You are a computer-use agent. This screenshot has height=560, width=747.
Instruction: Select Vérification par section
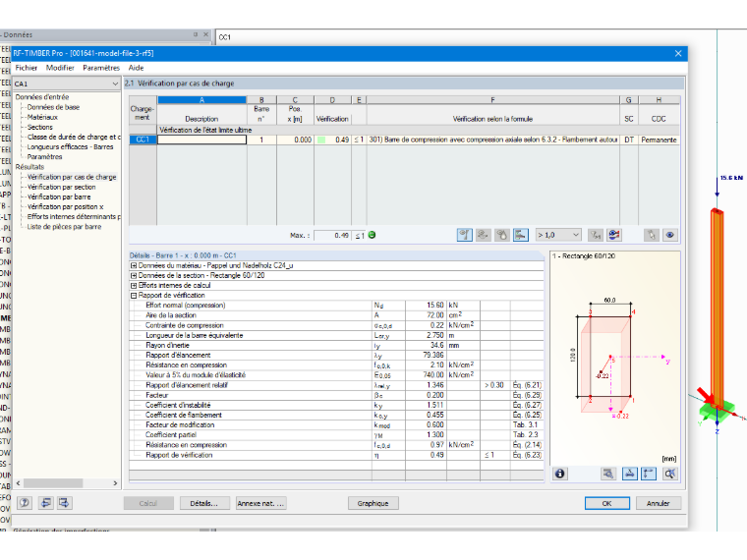pyautogui.click(x=62, y=187)
